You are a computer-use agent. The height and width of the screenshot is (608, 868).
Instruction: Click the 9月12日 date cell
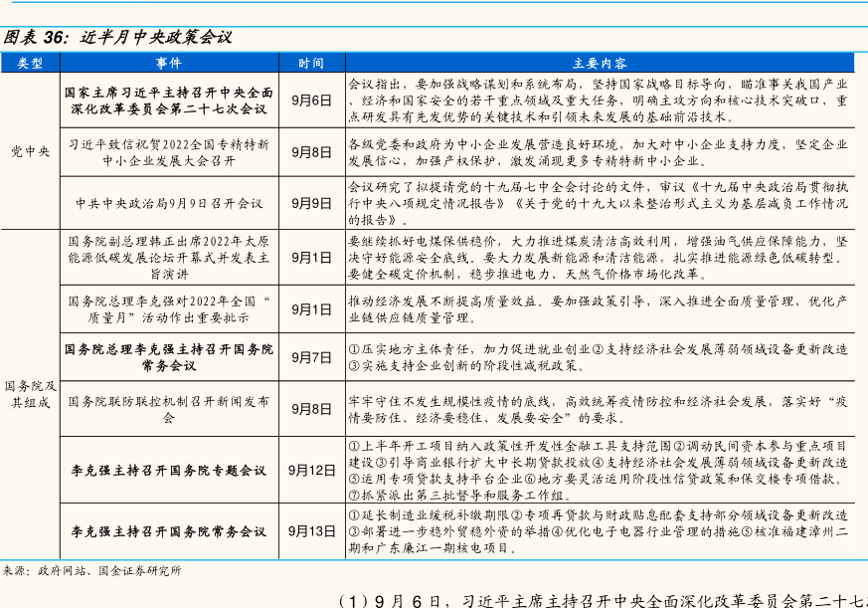[311, 471]
